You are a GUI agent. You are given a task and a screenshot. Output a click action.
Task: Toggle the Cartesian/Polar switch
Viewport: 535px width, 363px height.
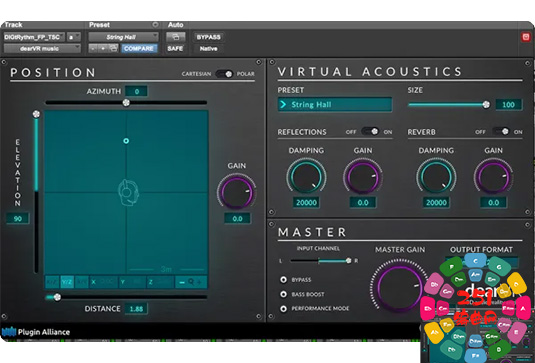(x=224, y=74)
